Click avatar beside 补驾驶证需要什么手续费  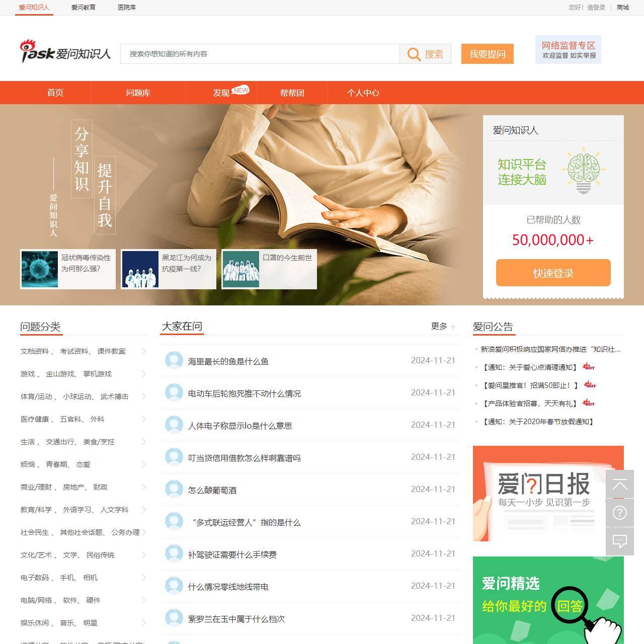pyautogui.click(x=174, y=553)
